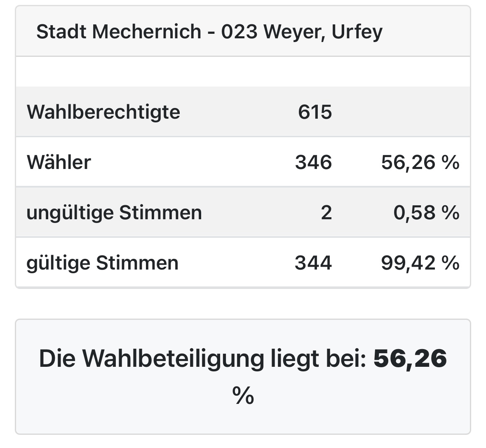Screen dimensions: 486x448
Task: Click the invalid votes count 2
Action: pos(326,213)
